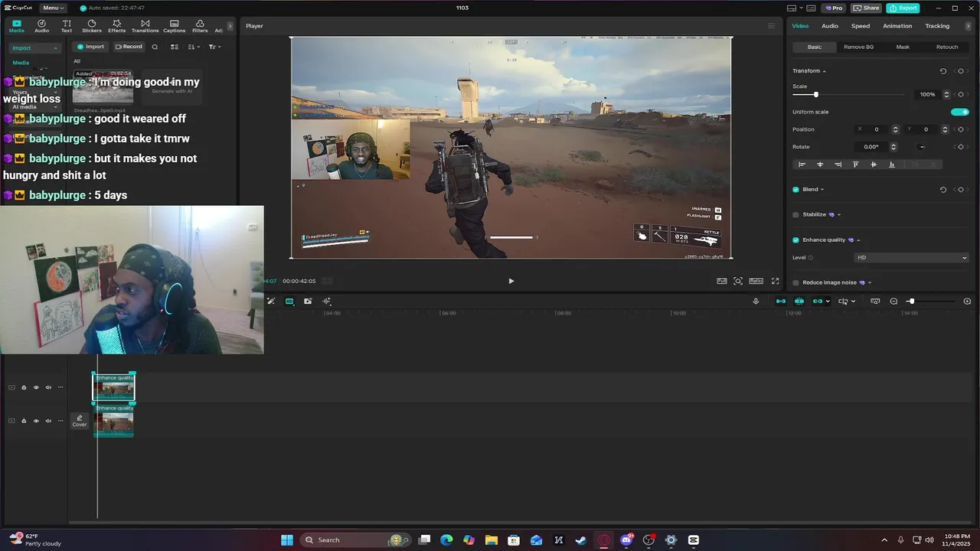
Task: Expand the Stabilize options arrow
Action: pos(839,215)
